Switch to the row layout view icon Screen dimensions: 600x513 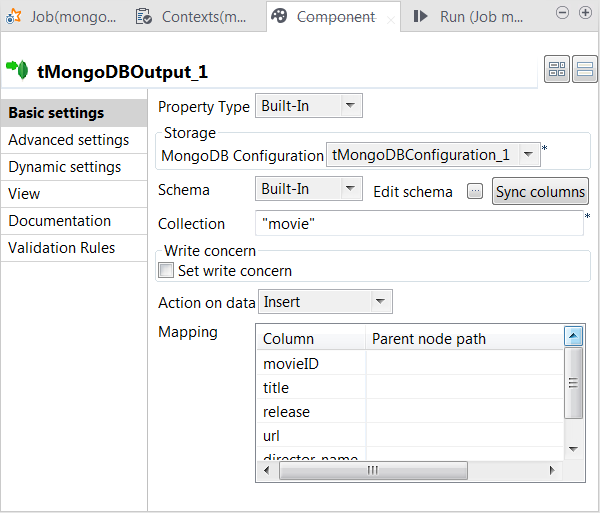584,69
